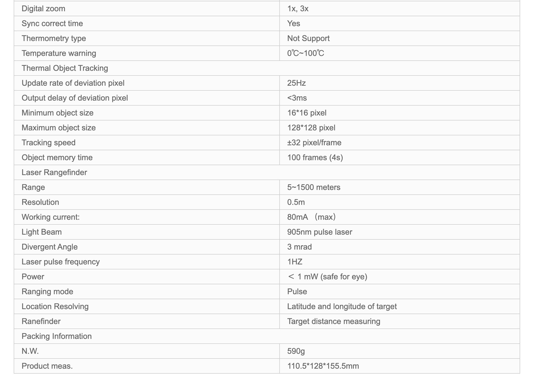Click the "Tracking speed" row label
The width and height of the screenshot is (535, 392).
[x=49, y=143]
